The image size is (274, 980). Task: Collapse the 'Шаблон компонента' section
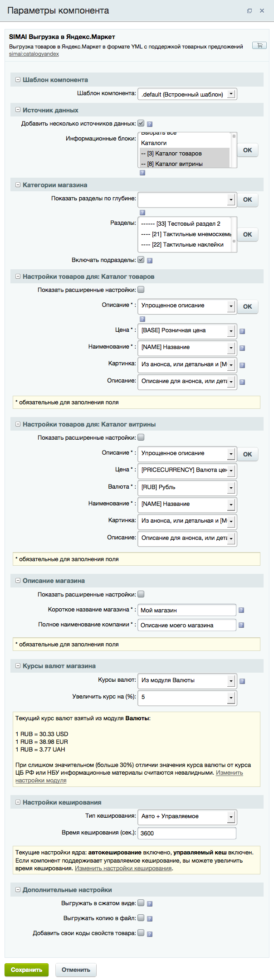(18, 79)
